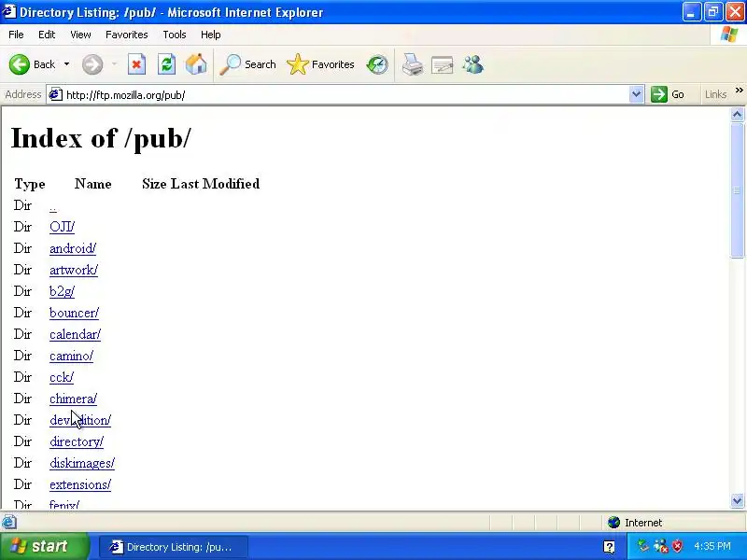Screen dimensions: 747x560
Task: Open the Favorites star button
Action: 320,64
